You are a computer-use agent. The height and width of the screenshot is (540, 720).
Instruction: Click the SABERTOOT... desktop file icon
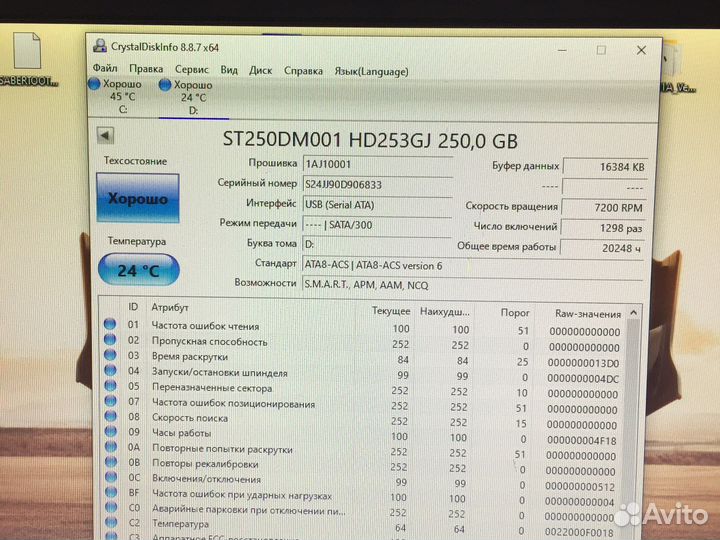[x=27, y=59]
